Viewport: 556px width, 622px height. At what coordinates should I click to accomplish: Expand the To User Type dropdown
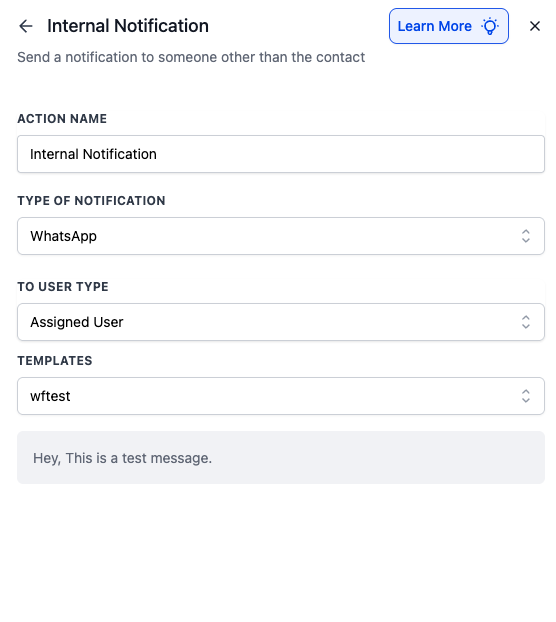[x=281, y=322]
